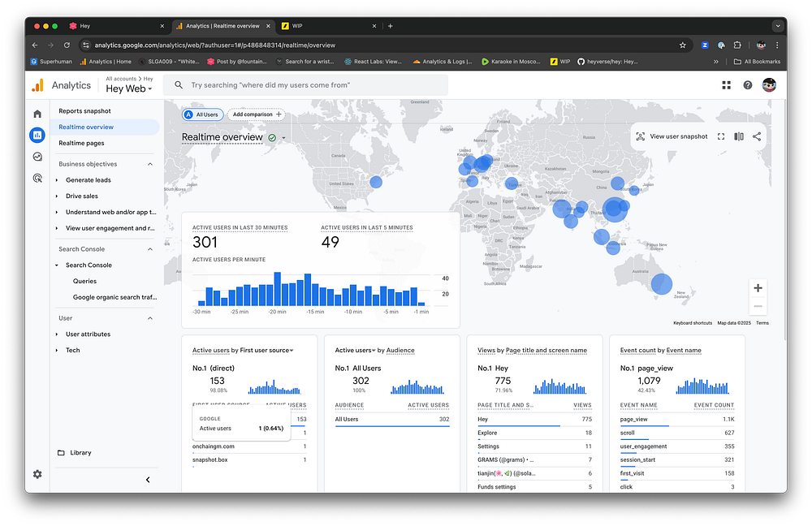
Task: Open the Hey Web property selector
Action: tap(129, 88)
